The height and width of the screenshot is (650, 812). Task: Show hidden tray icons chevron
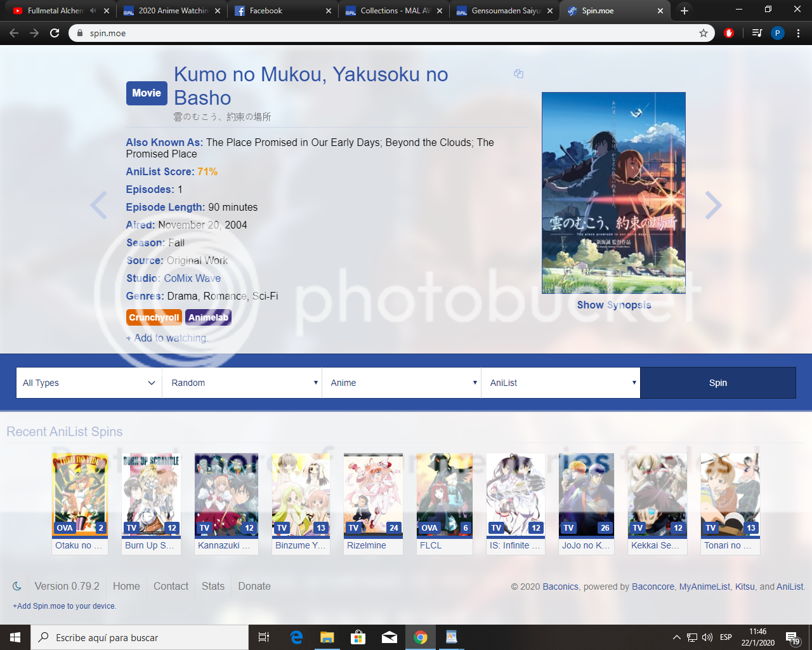pyautogui.click(x=676, y=637)
